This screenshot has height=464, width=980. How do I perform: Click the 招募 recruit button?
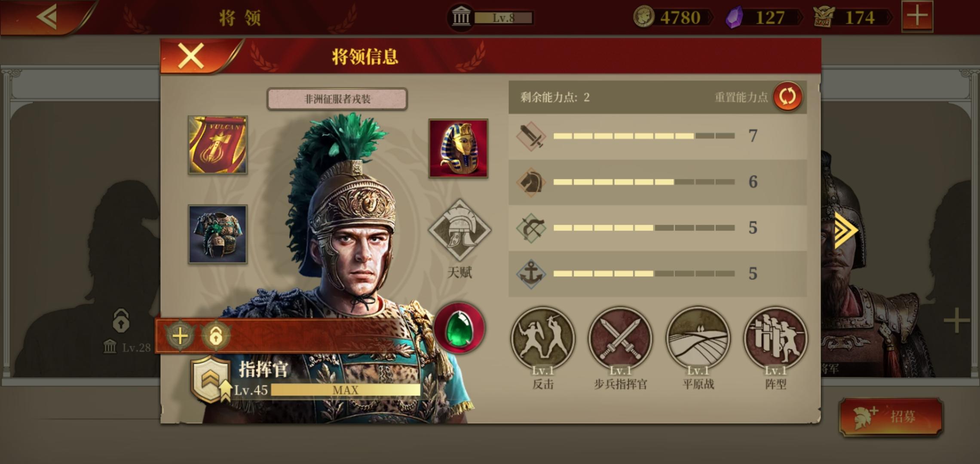tap(891, 417)
